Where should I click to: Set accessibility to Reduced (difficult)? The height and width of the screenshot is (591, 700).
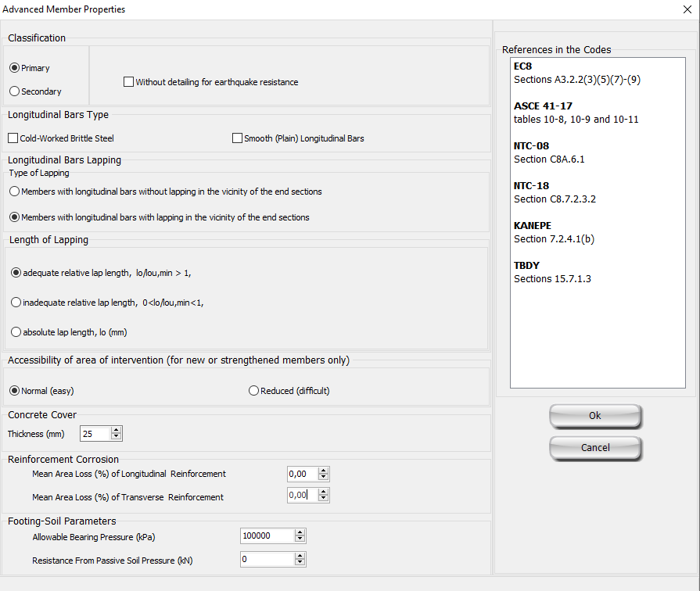click(x=253, y=391)
